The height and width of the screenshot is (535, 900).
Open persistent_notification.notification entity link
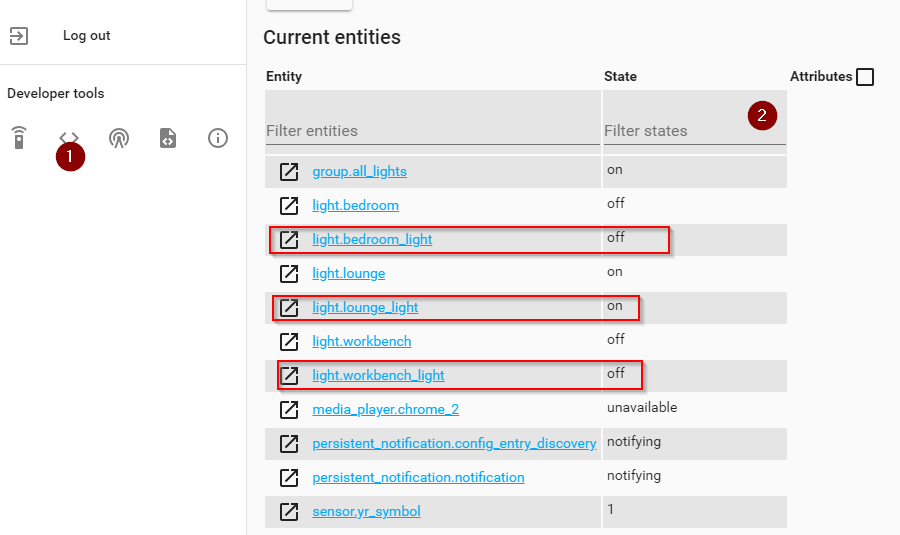click(x=418, y=478)
